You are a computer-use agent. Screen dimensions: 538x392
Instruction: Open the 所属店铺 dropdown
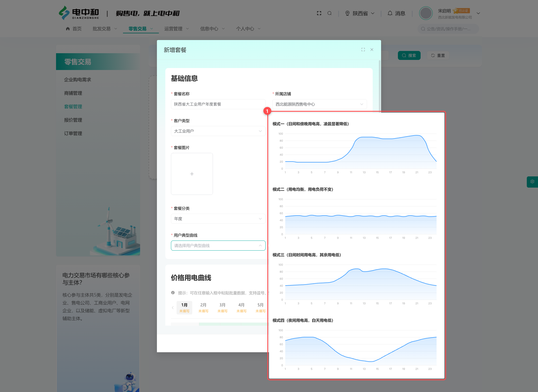point(320,104)
